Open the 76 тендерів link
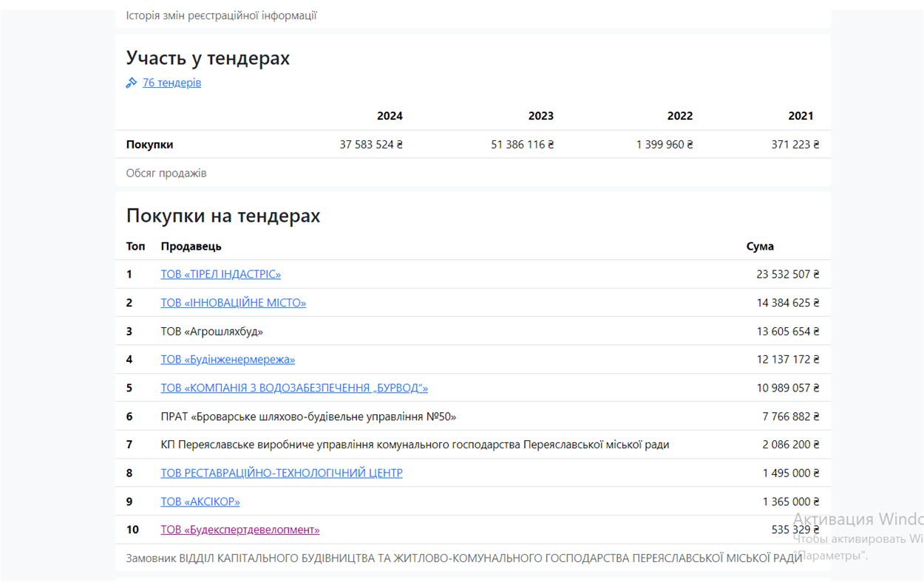Viewport: 924px width, 582px height. pos(171,83)
